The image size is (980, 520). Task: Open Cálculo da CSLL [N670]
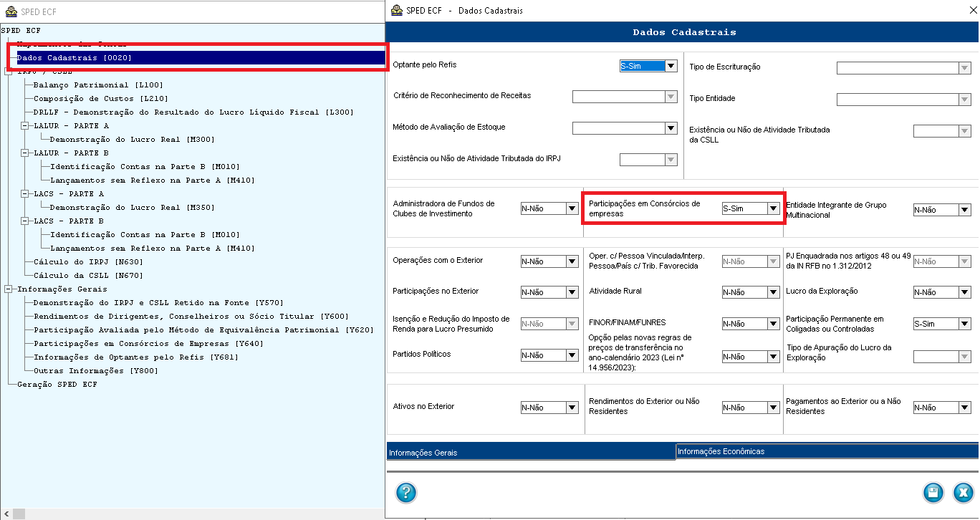point(88,275)
